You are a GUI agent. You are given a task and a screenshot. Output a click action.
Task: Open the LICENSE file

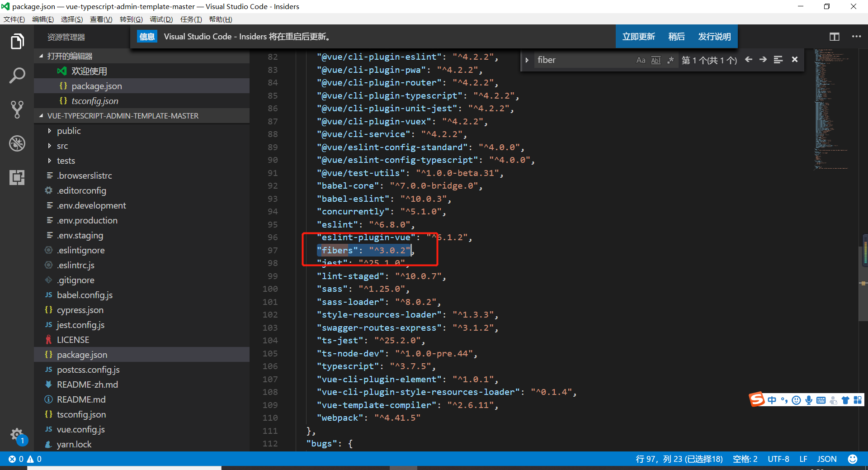(142, 340)
